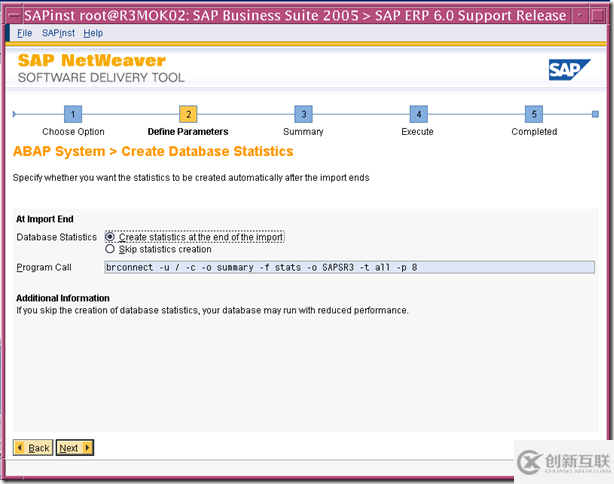
Task: Click the SAP logo icon
Action: (569, 70)
